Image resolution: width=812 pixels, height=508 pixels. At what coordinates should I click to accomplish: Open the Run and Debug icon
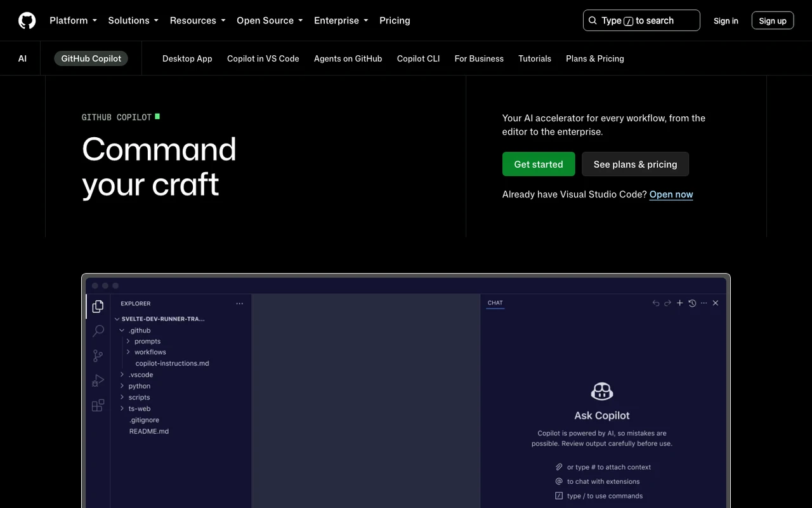[x=98, y=380]
